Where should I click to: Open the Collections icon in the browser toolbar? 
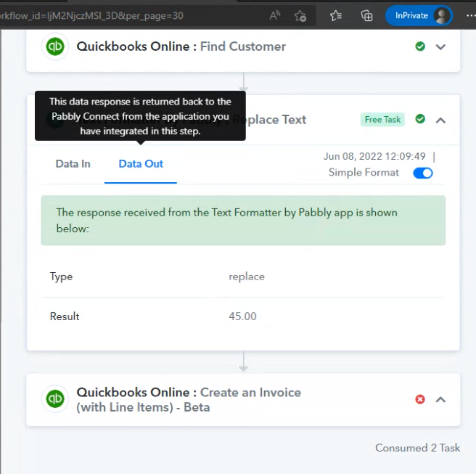[366, 15]
